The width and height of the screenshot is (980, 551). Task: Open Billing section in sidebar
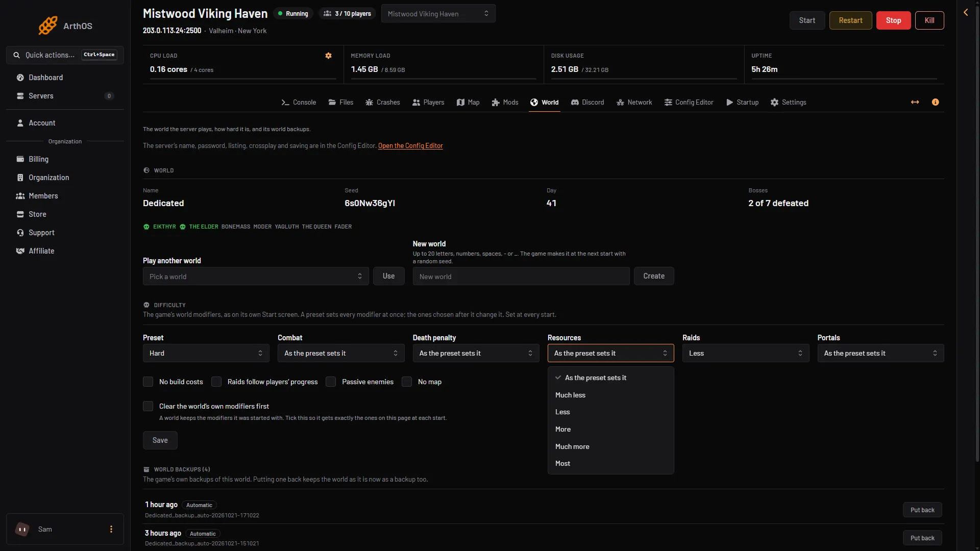click(x=65, y=159)
